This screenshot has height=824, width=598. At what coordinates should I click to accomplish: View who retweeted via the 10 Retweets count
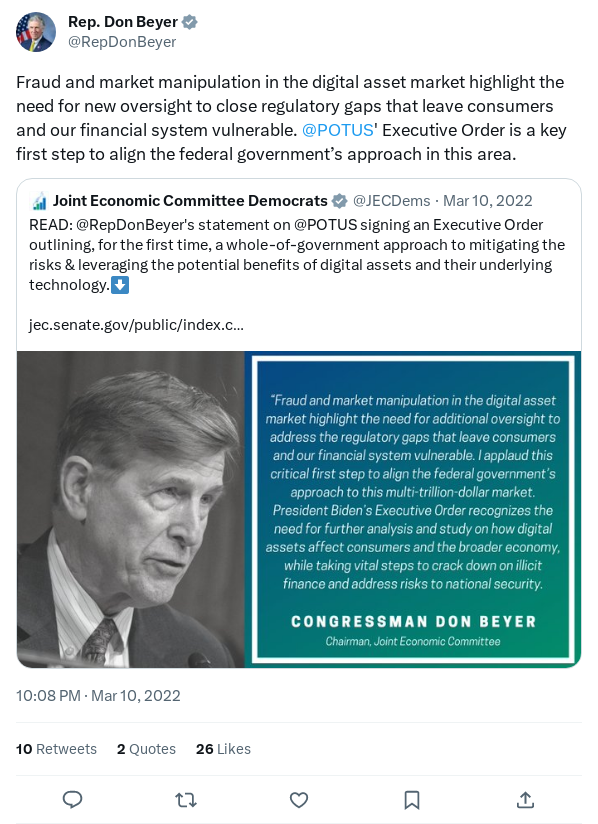(x=56, y=748)
